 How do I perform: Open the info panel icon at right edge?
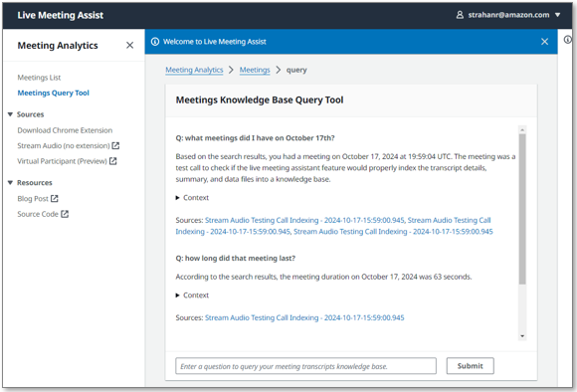click(568, 40)
